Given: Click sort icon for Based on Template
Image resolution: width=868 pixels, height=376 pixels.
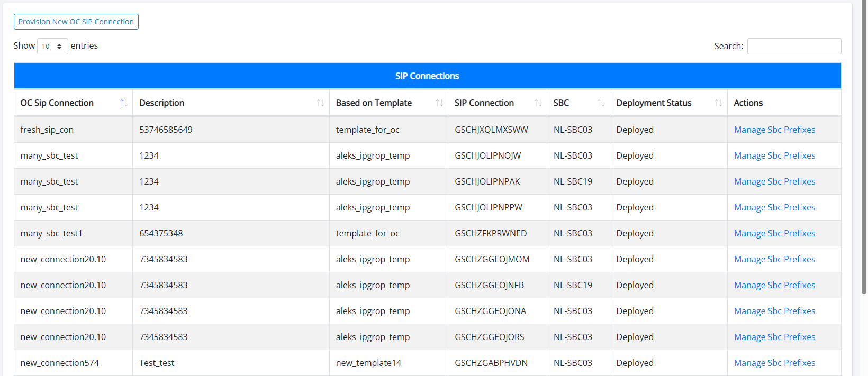Looking at the screenshot, I should (439, 103).
